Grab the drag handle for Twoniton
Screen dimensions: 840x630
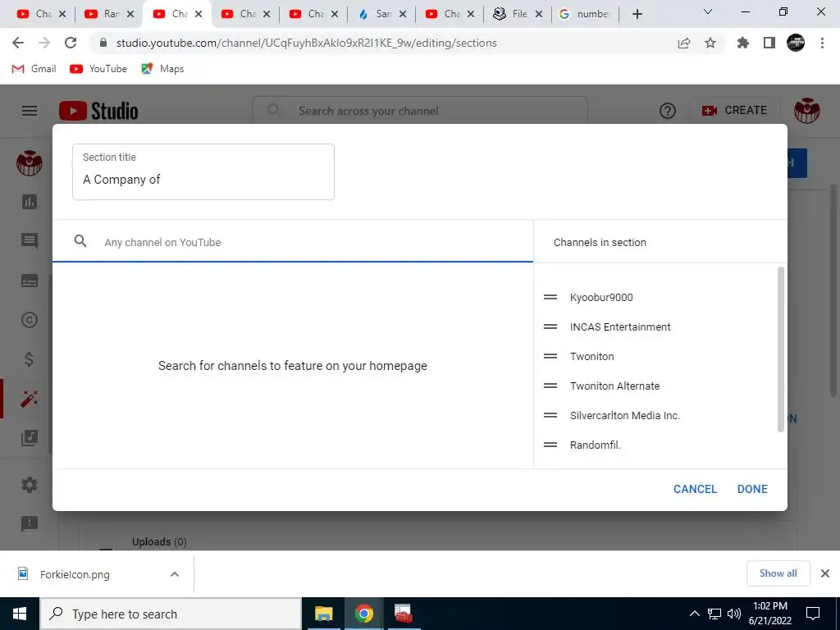point(550,356)
